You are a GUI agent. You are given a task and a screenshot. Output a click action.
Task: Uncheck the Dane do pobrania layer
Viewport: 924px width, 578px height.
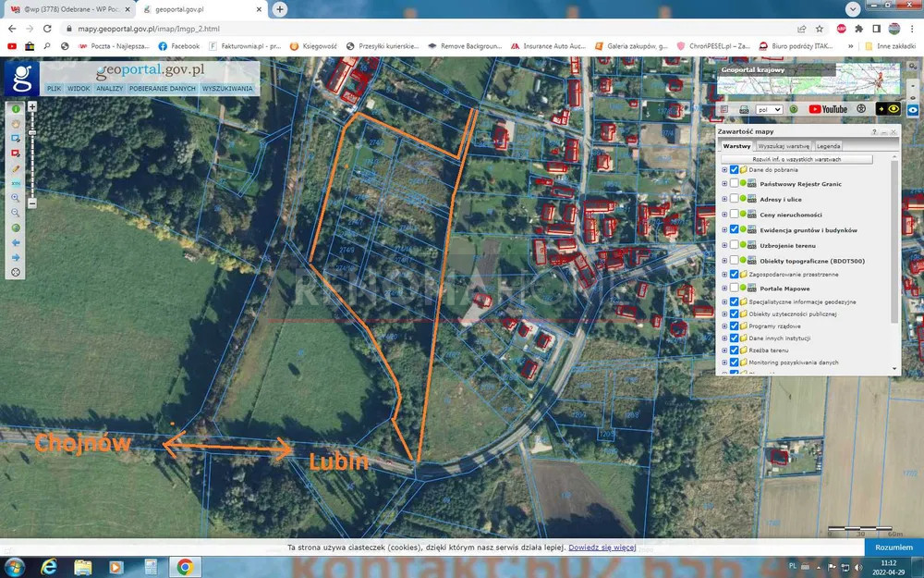click(734, 170)
